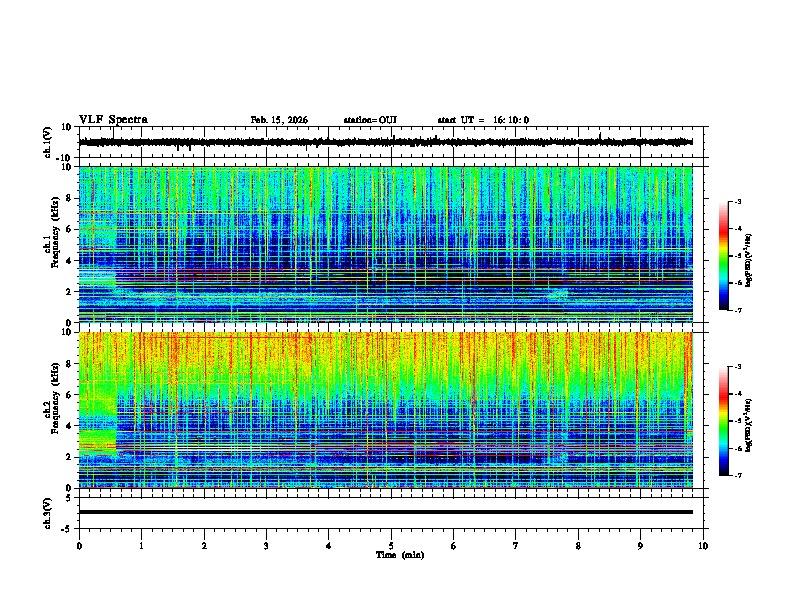Click time axis tick label "9"
This screenshot has height=612, width=792.
(640, 546)
